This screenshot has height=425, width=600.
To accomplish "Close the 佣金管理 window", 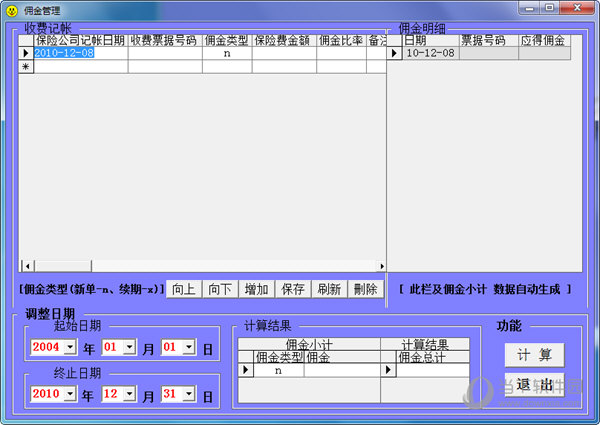I will click(x=577, y=8).
